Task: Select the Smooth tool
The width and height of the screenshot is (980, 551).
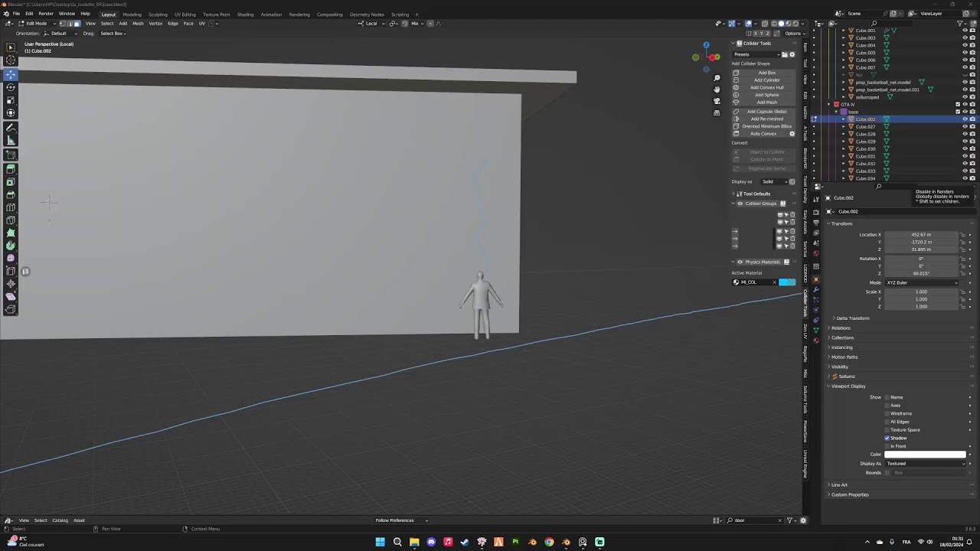Action: pos(11,258)
